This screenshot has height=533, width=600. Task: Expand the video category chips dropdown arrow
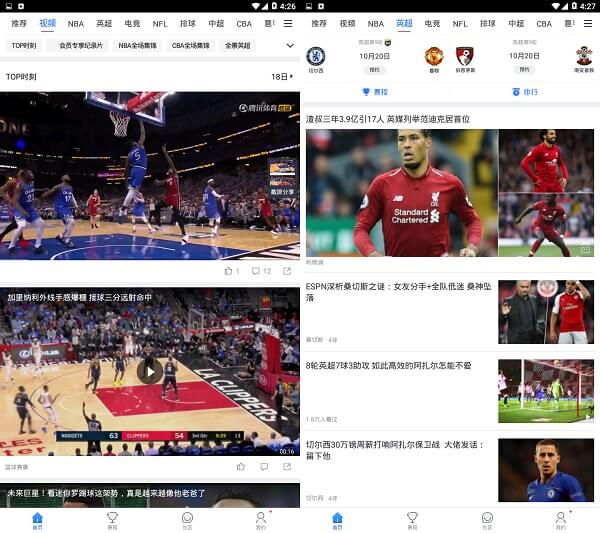coord(290,46)
